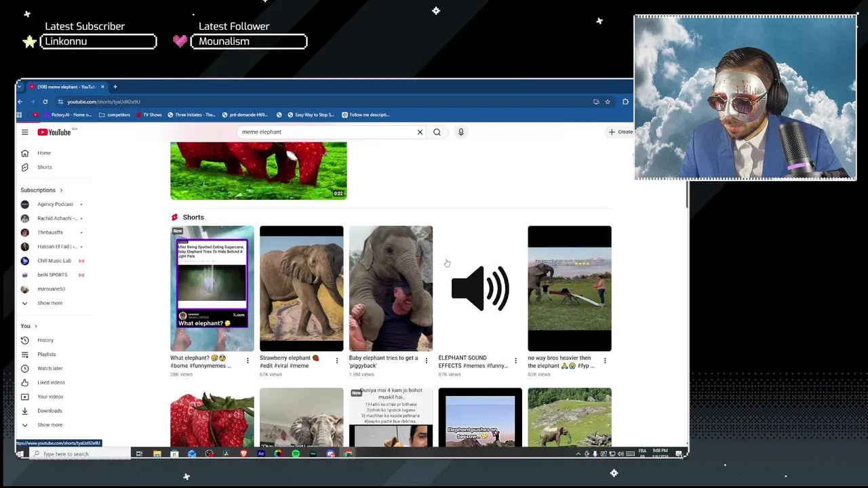The width and height of the screenshot is (868, 488).
Task: Open the browser tab search chevron
Action: [x=20, y=87]
